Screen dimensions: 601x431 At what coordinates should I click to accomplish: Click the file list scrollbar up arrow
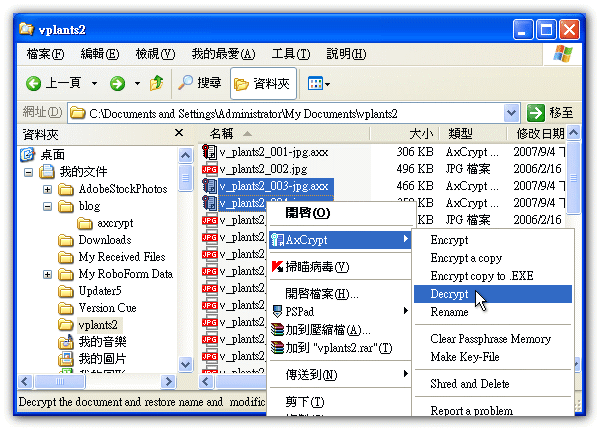click(x=573, y=133)
